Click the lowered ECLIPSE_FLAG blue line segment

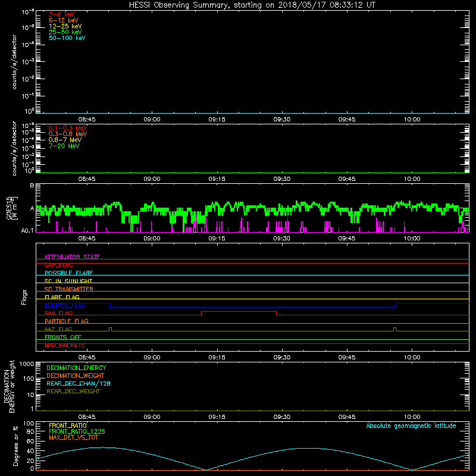pos(252,307)
